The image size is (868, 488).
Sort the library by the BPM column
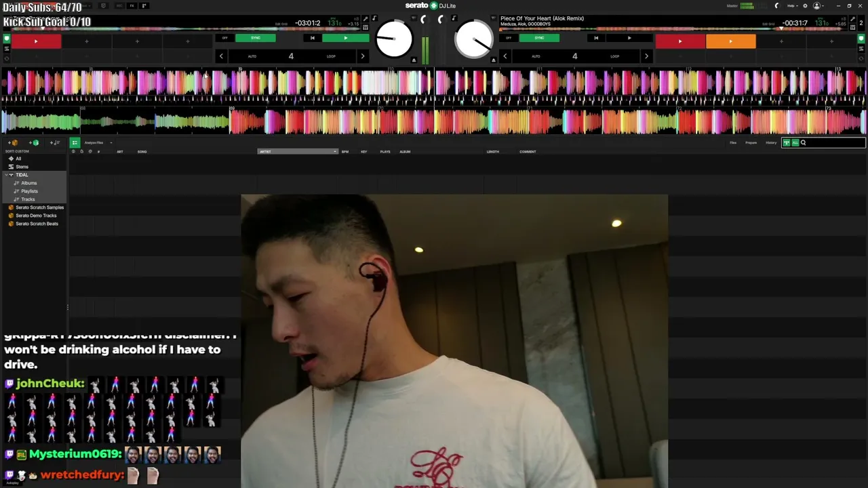(345, 151)
